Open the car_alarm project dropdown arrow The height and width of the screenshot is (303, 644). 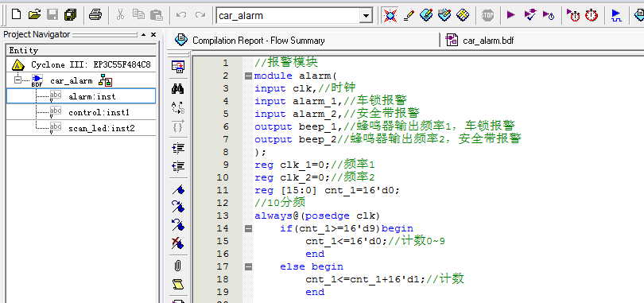(x=366, y=16)
